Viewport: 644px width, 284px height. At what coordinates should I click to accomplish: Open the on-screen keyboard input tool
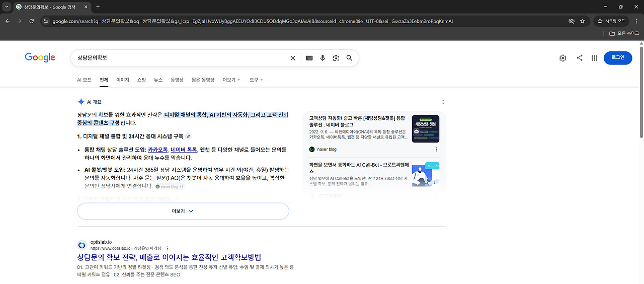(309, 58)
